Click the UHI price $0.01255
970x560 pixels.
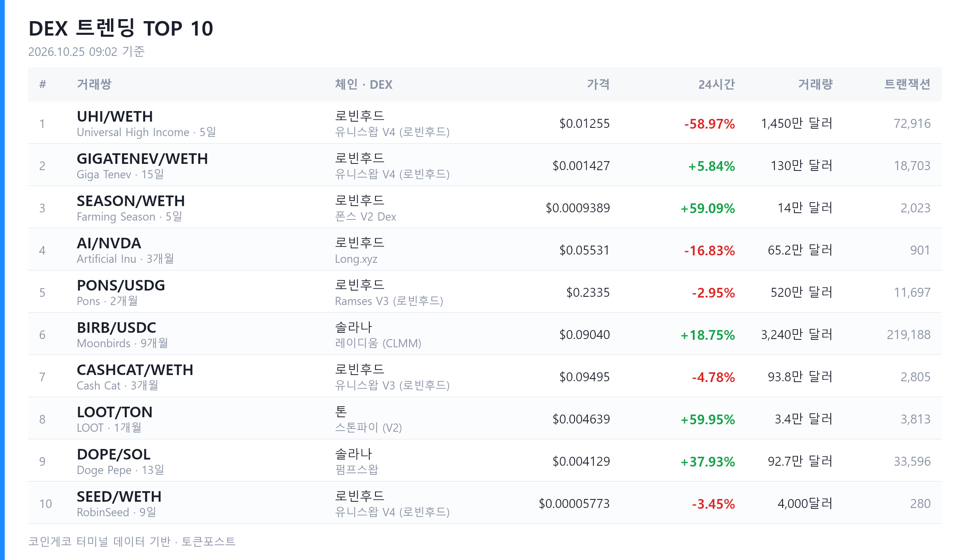pos(584,124)
